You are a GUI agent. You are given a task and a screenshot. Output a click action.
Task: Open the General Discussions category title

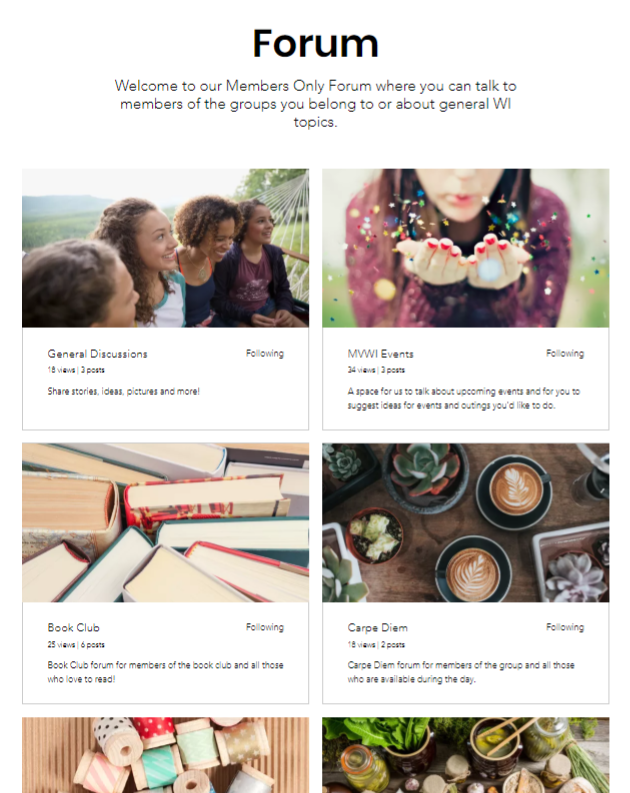point(98,354)
